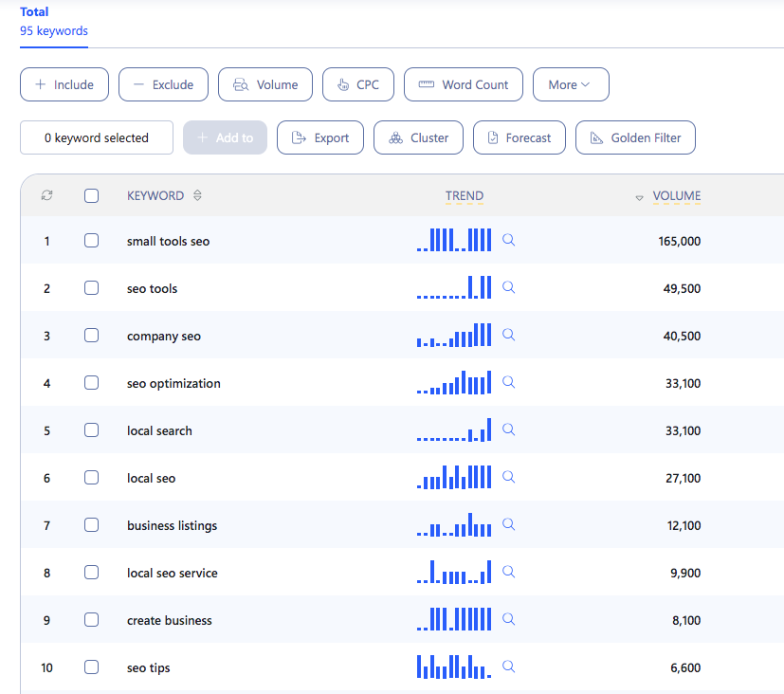Open trend magnifier for seo tips
Image resolution: width=784 pixels, height=694 pixels.
(x=508, y=667)
